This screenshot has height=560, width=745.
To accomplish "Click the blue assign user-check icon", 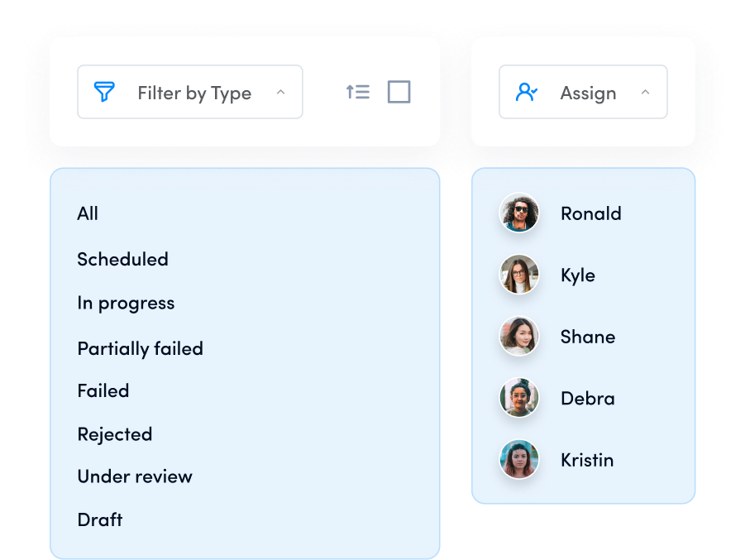I will pyautogui.click(x=524, y=92).
